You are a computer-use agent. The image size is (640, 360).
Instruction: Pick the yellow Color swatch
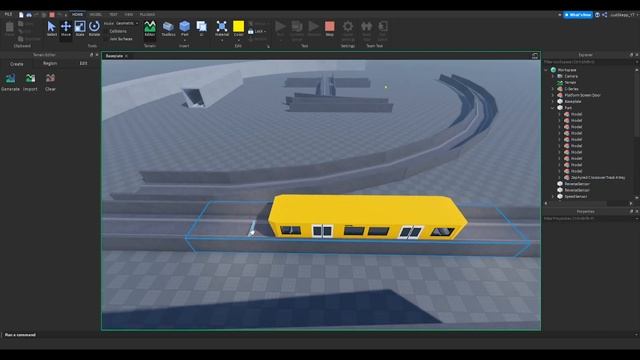click(x=238, y=26)
